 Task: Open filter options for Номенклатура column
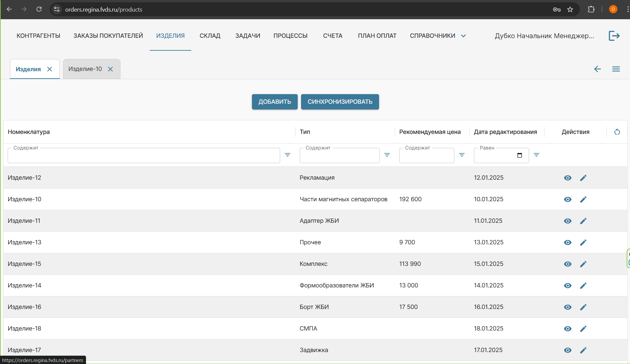click(287, 155)
